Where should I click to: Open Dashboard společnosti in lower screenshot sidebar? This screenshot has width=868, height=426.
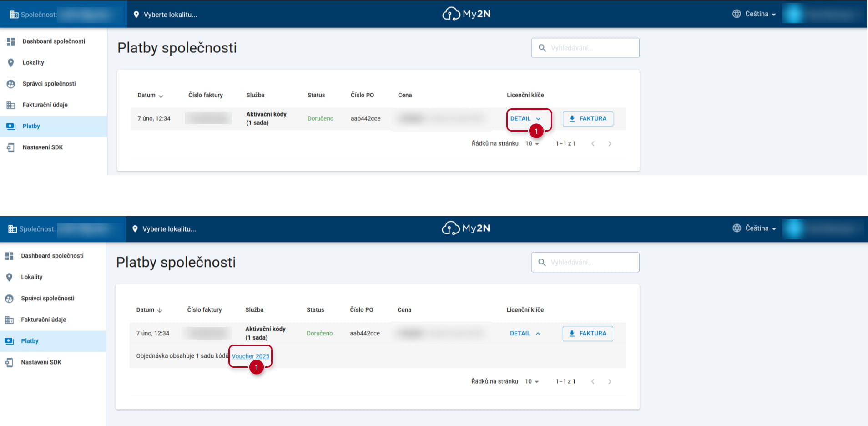coord(52,256)
